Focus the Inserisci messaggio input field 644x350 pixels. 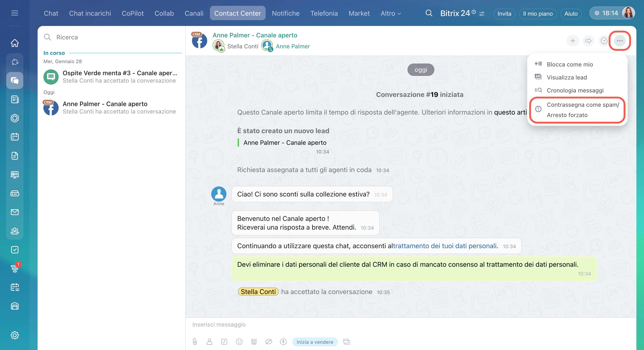[350, 324]
